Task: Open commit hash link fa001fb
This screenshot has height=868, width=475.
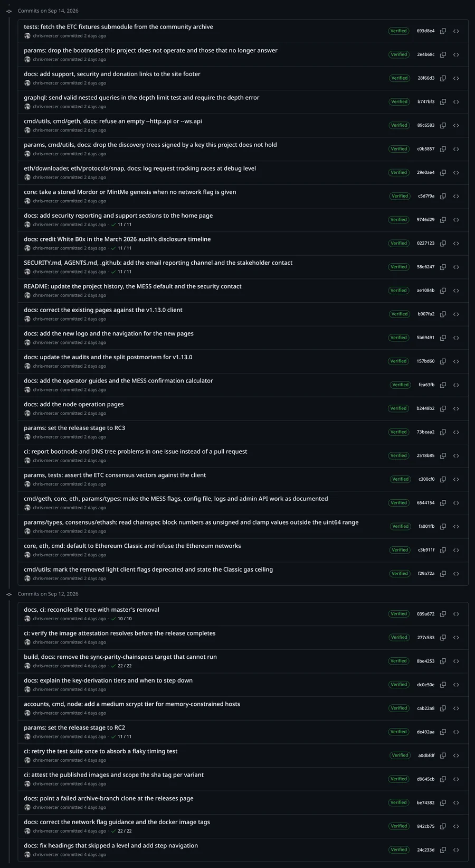Action: pyautogui.click(x=426, y=527)
